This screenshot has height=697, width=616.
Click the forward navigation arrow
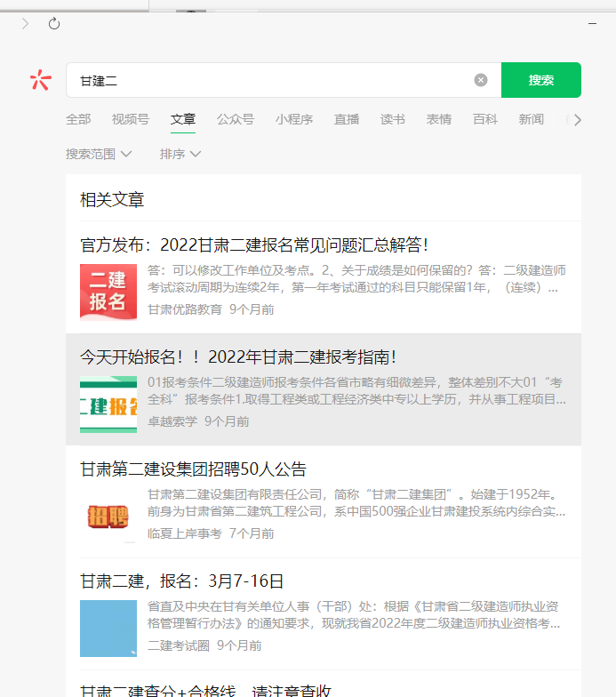coord(25,23)
